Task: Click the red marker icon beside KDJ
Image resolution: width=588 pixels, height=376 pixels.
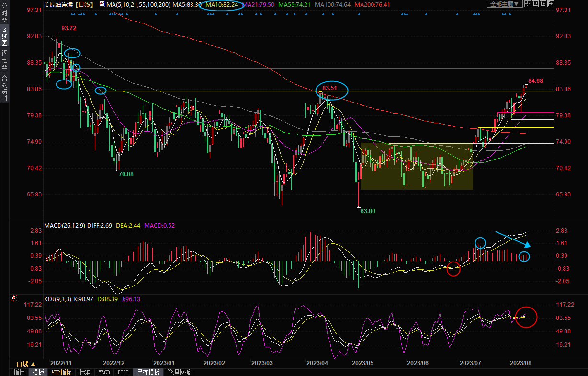Action: pos(14,298)
